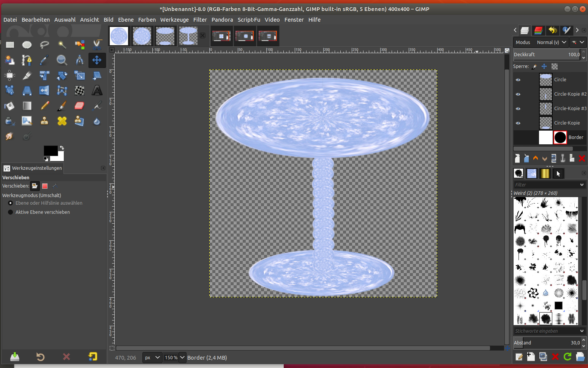Image resolution: width=588 pixels, height=368 pixels.
Task: Pick the Ellipse Select tool
Action: point(27,45)
